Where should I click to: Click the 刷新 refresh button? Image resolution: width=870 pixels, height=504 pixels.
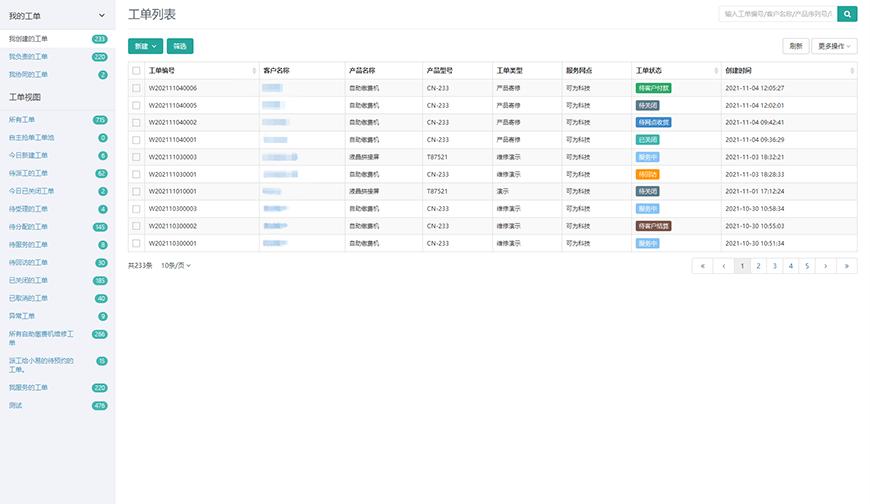(x=796, y=46)
